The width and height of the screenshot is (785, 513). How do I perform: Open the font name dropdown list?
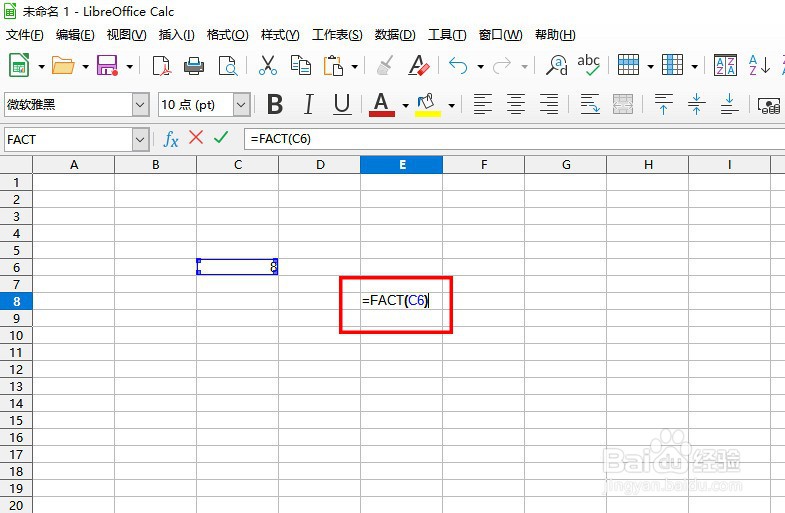(x=140, y=105)
